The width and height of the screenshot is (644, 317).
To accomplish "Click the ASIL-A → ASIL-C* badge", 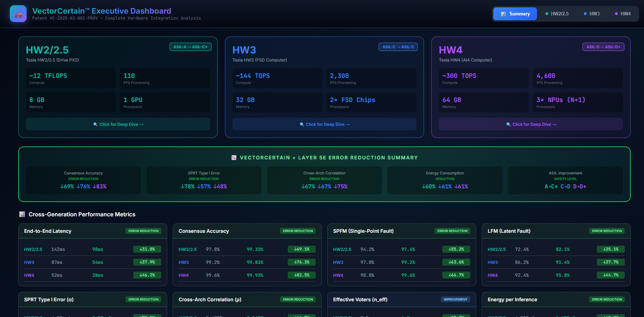I will 190,47.
